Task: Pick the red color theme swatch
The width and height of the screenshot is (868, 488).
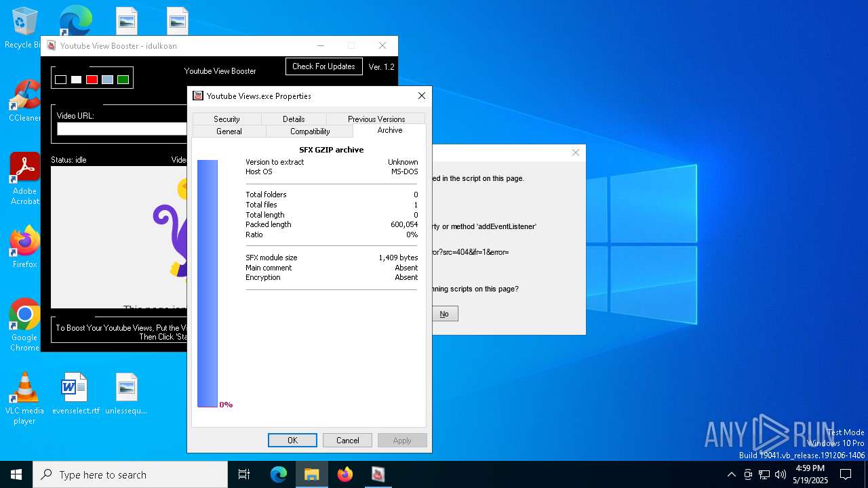Action: 92,79
